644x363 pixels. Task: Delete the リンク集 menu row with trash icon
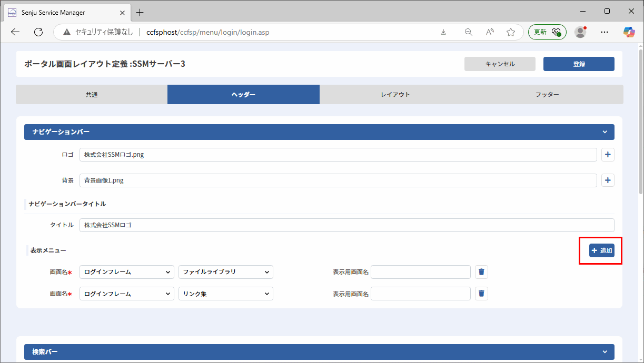coord(481,294)
